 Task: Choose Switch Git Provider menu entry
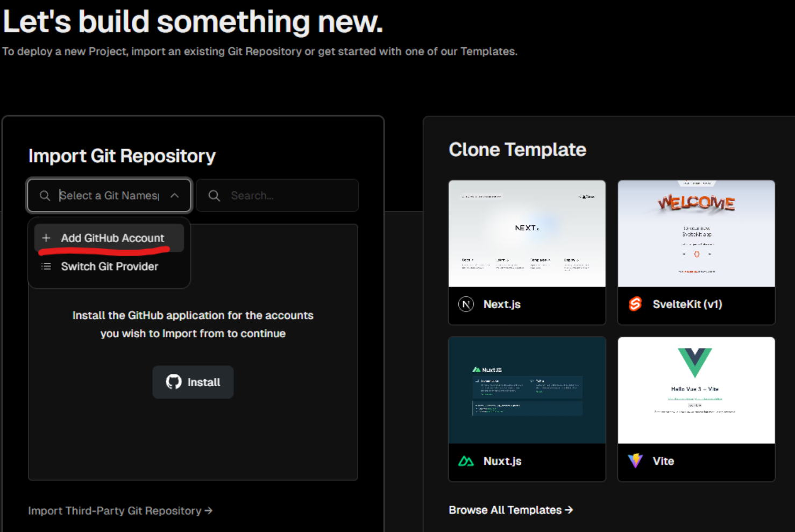(109, 266)
